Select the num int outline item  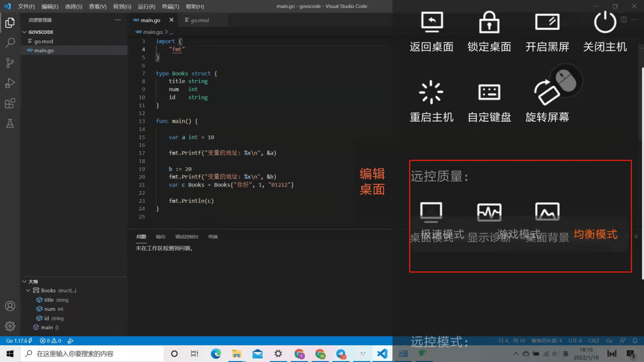pos(74,309)
